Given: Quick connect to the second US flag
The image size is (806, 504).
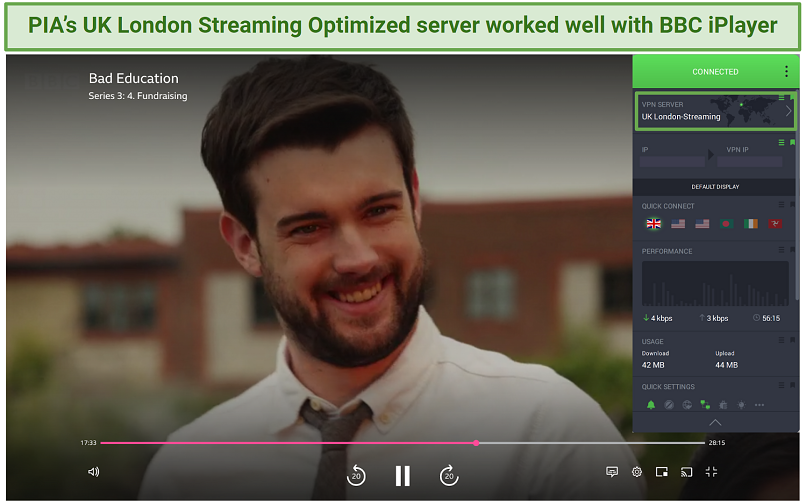Looking at the screenshot, I should pyautogui.click(x=702, y=224).
